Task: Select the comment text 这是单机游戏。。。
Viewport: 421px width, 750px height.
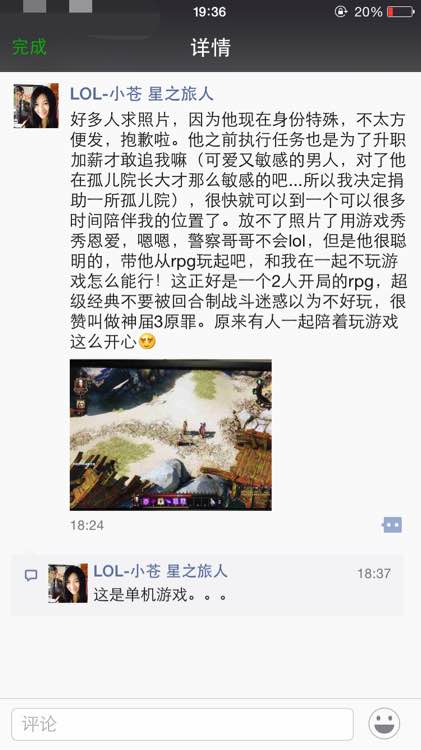Action: (160, 595)
